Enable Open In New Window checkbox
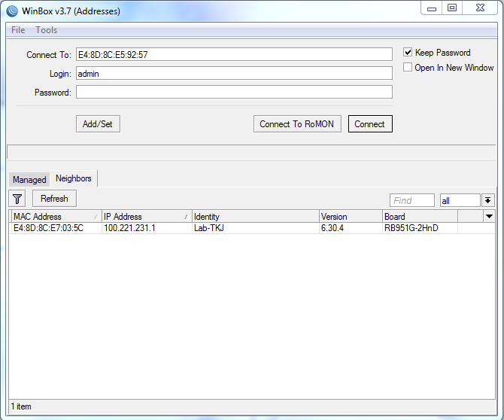Viewport: 504px width, 420px height. click(x=408, y=67)
